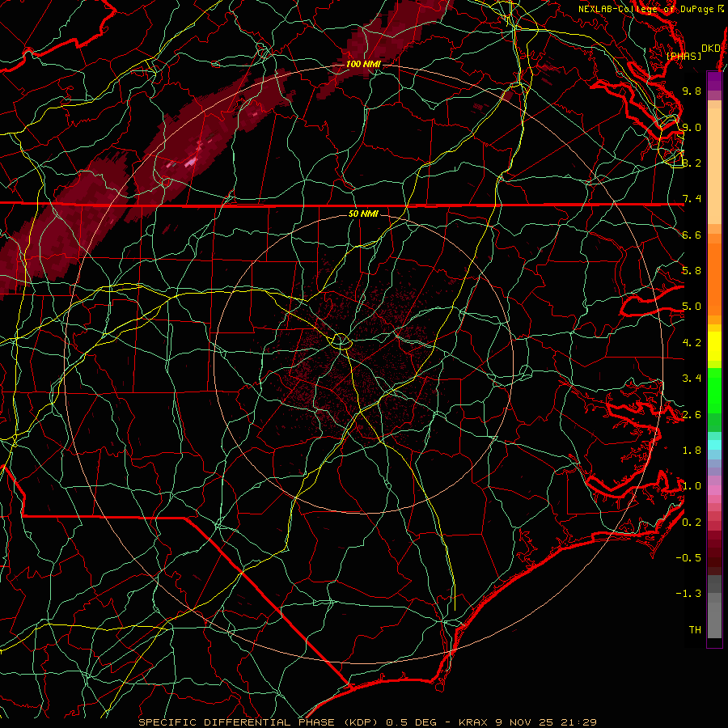Click the -1.3 scale value
The image size is (728, 728).
[688, 594]
